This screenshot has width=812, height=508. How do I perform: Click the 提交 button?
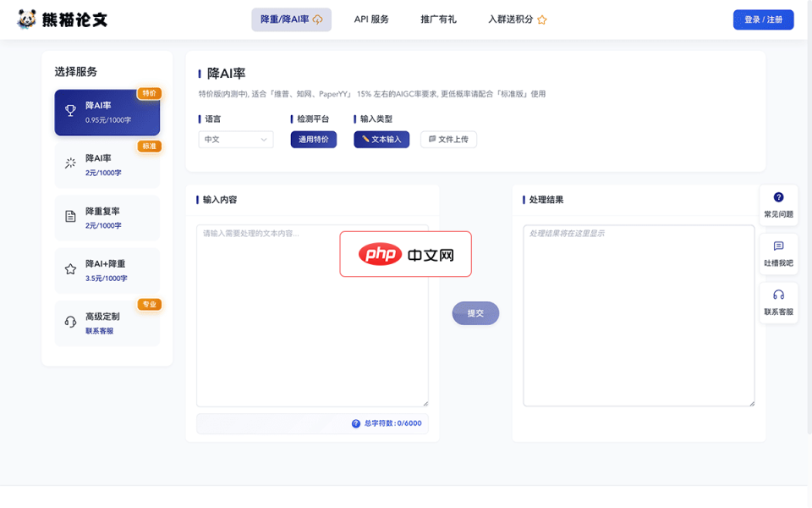tap(475, 313)
